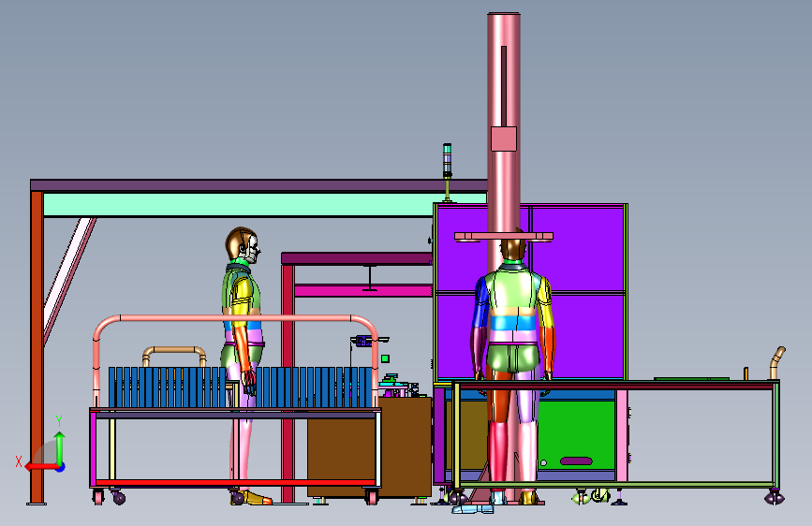
Task: Click the blue Z axis dot of triad
Action: (x=61, y=467)
